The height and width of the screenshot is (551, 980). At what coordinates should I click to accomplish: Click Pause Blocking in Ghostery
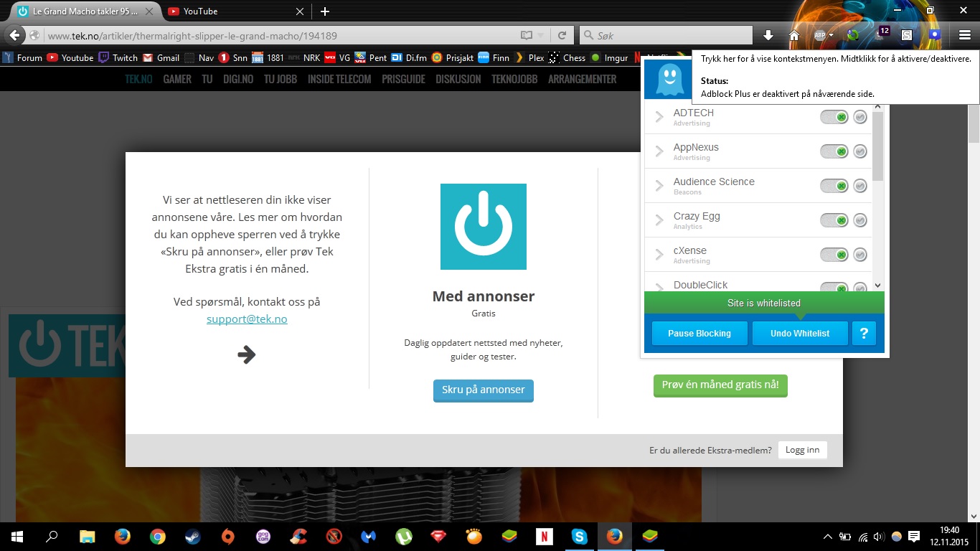pyautogui.click(x=699, y=334)
